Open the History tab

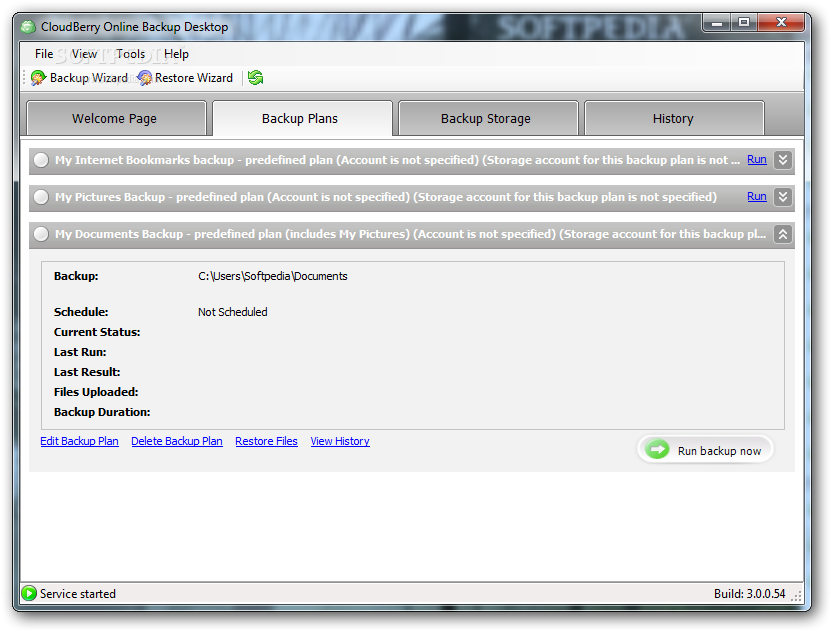pos(673,118)
